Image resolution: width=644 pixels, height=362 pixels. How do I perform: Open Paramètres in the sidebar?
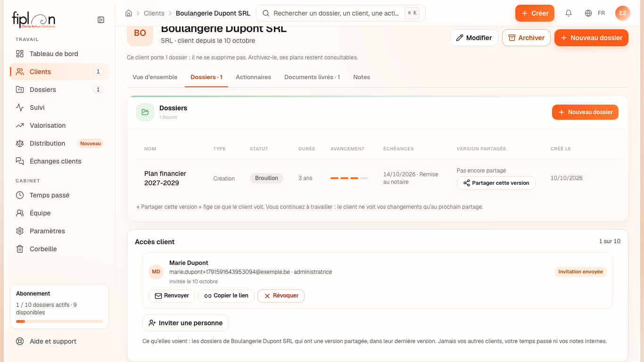pyautogui.click(x=59, y=231)
